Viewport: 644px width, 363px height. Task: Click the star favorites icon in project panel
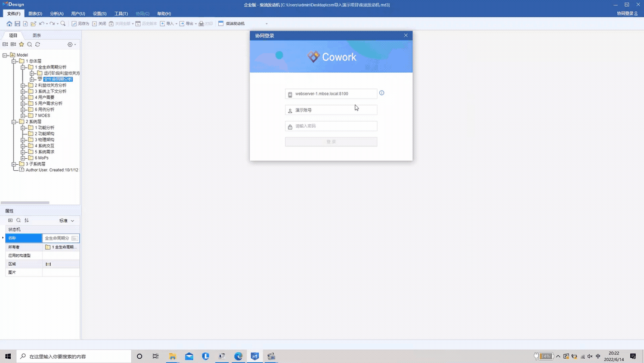[x=21, y=45]
